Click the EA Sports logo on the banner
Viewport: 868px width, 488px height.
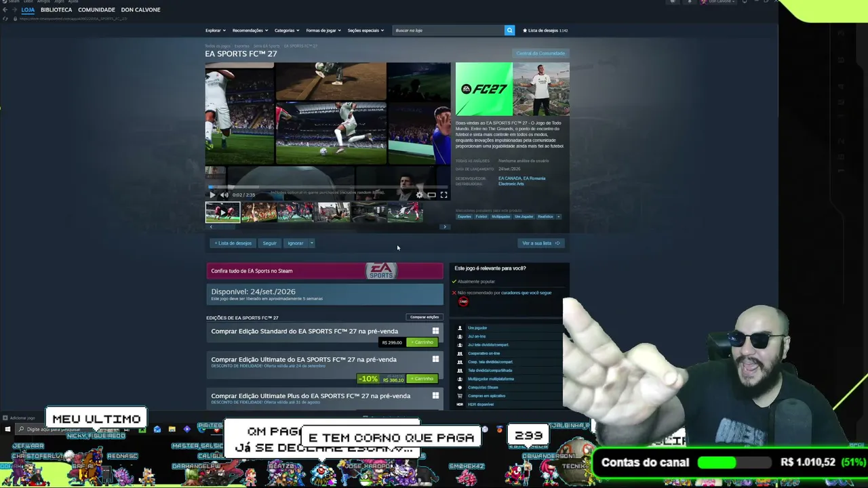pos(380,271)
